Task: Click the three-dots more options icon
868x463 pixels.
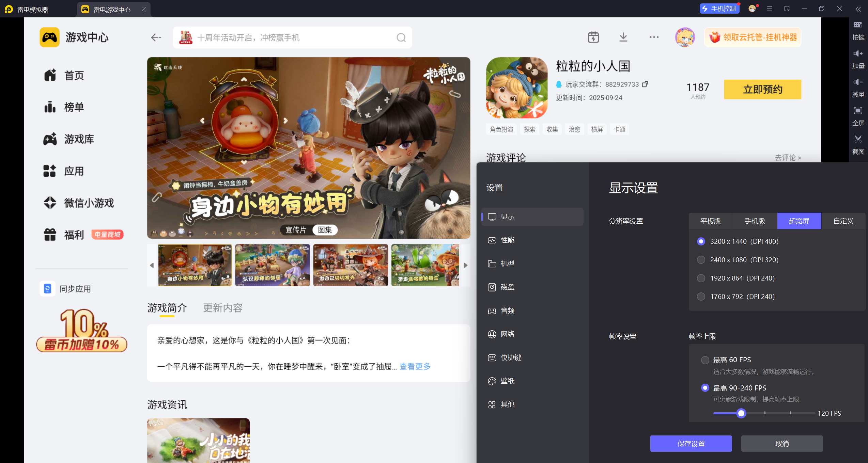Action: point(654,37)
